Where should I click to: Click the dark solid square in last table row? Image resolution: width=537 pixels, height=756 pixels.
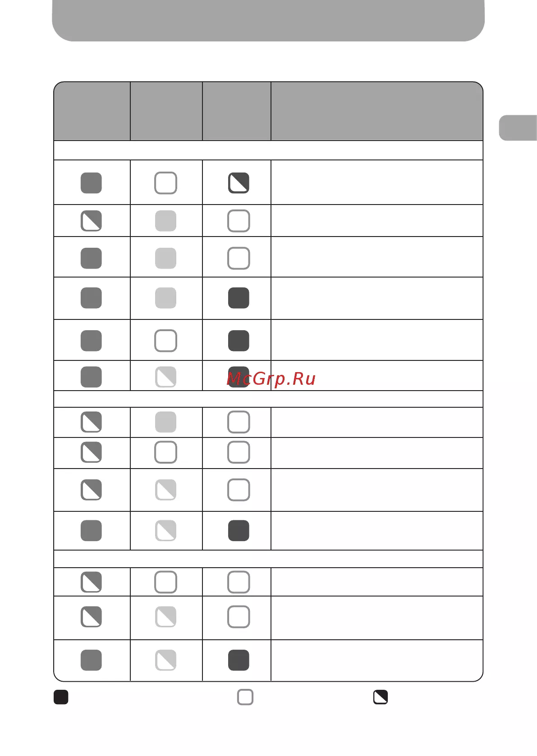[239, 660]
